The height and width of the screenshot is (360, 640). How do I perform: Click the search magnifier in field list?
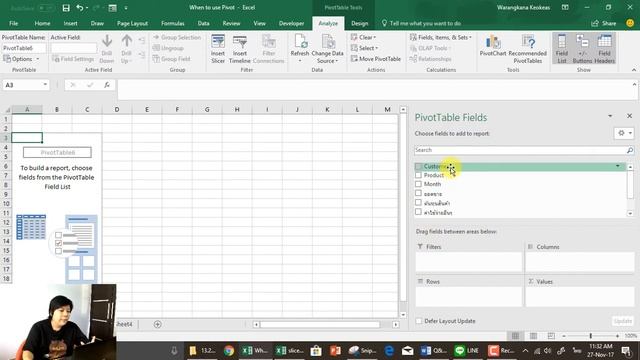(630, 150)
